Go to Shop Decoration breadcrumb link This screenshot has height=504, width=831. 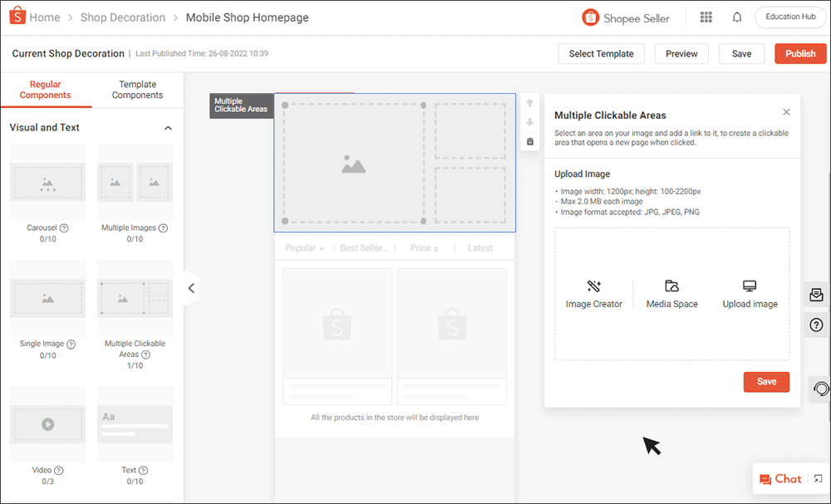(125, 17)
